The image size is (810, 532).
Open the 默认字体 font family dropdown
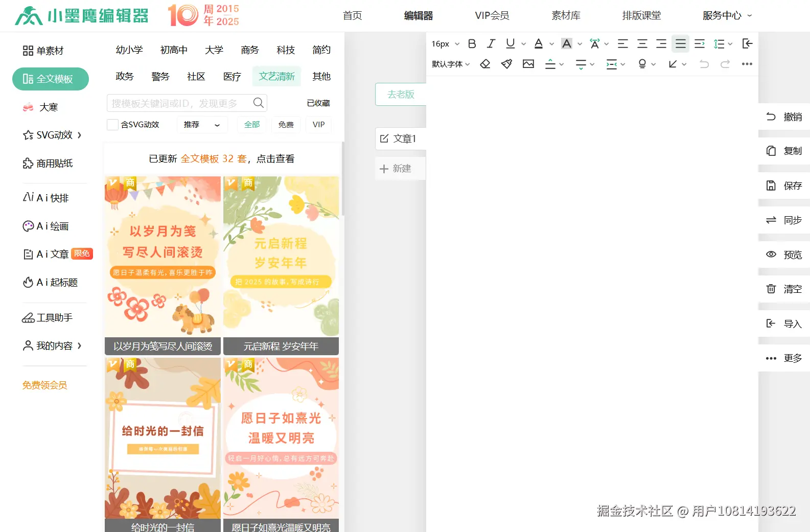coord(451,64)
